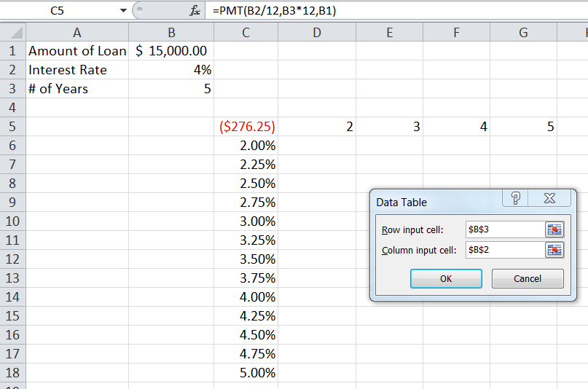Viewport: 588px width, 389px height.
Task: Click into the Row input cell field
Action: tap(504, 230)
